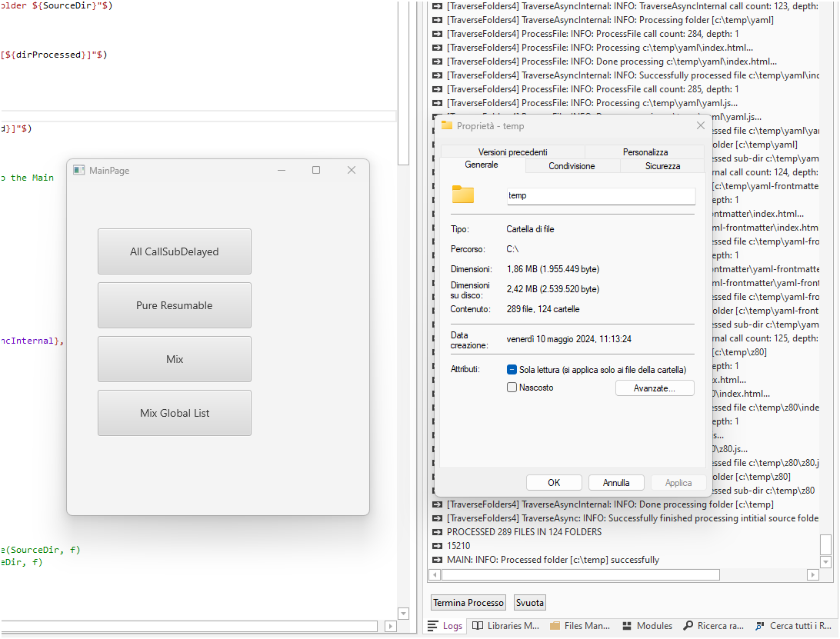Click the MainPage window app icon
Screen dimensions: 840x639
coord(79,170)
